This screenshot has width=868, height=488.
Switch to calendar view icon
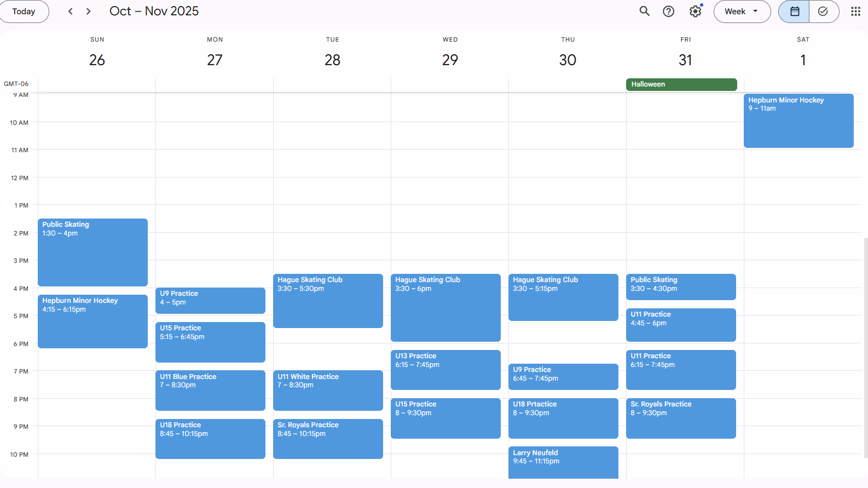(x=794, y=12)
